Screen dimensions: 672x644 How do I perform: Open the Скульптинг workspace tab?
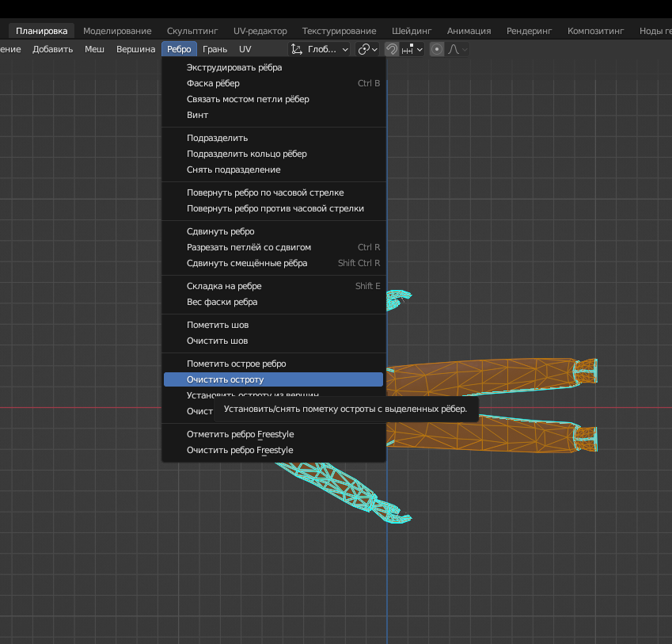click(192, 31)
